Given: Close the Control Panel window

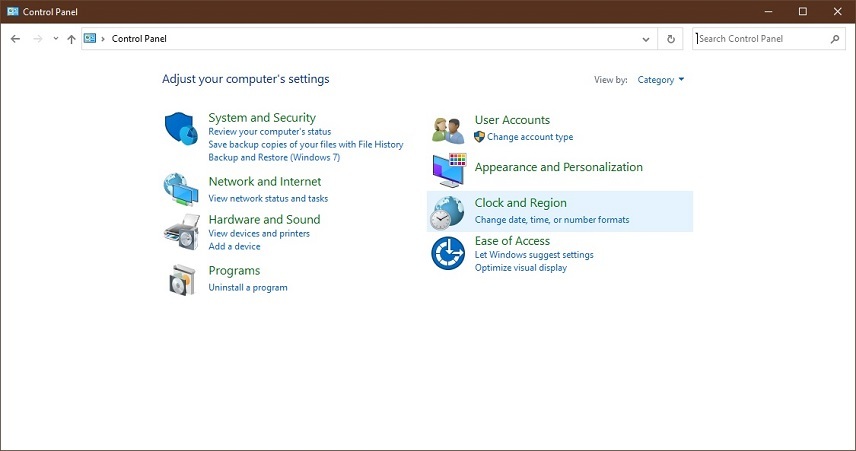Looking at the screenshot, I should tap(837, 11).
